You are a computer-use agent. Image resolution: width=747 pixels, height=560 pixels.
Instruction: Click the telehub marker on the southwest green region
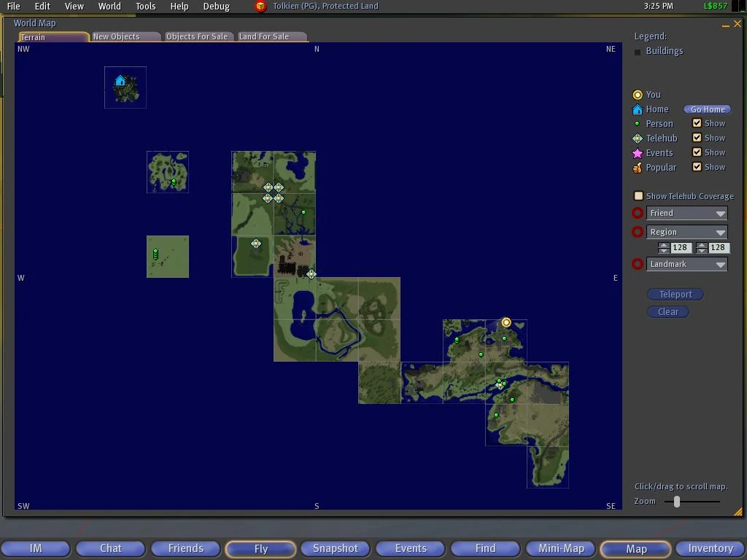coord(256,244)
